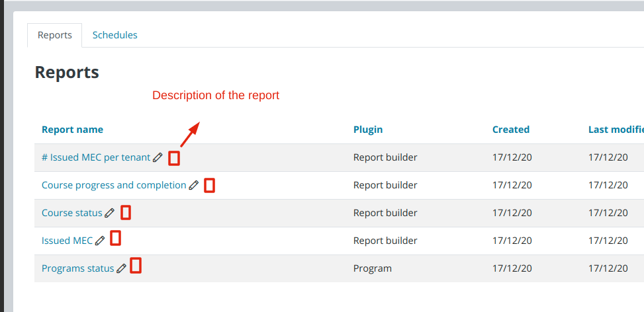Rename Issued MEC report using pencil icon
Viewport: 644px width, 312px height.
[x=100, y=241]
